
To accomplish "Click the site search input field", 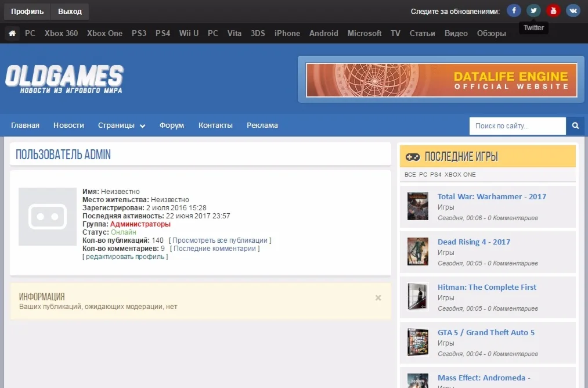I will [x=517, y=125].
